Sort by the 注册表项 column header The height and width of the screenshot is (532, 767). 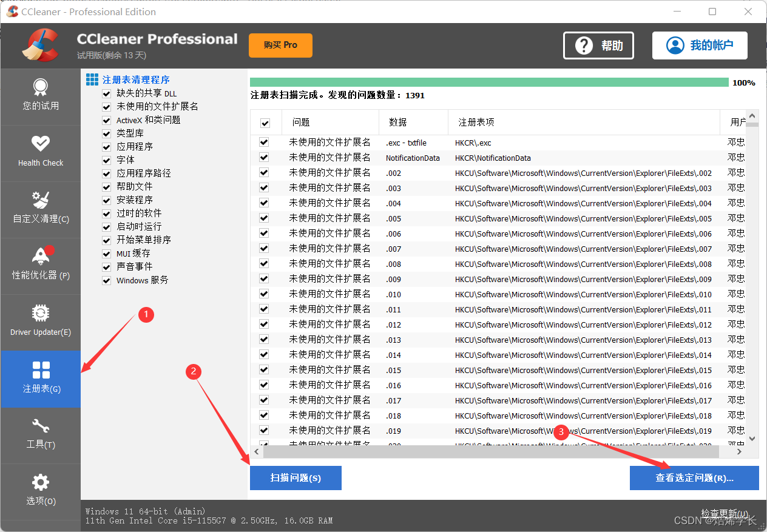click(584, 123)
